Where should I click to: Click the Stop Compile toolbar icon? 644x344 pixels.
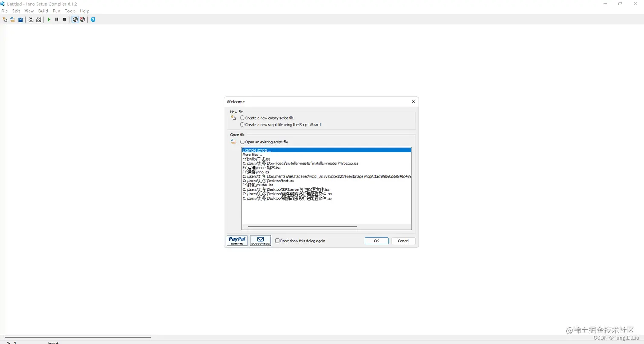(x=39, y=20)
